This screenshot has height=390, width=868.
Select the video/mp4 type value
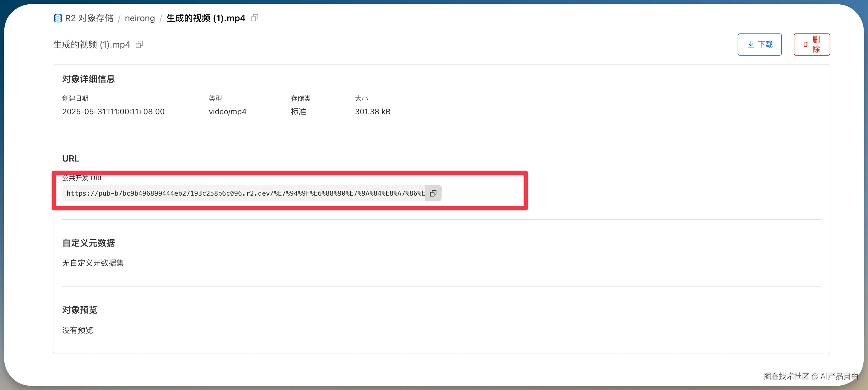[x=228, y=112]
